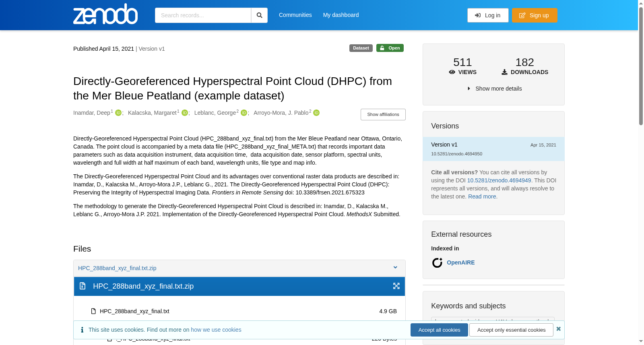The image size is (644, 345).
Task: Click Accept all cookies
Action: point(439,330)
